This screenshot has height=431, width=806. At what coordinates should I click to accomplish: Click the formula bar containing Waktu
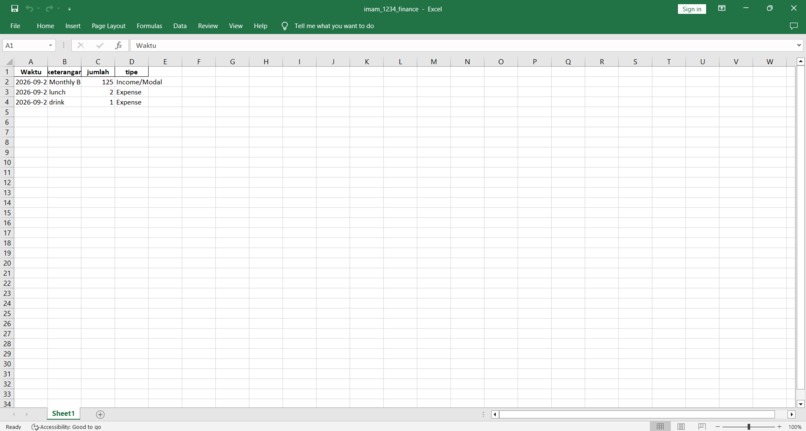point(463,45)
